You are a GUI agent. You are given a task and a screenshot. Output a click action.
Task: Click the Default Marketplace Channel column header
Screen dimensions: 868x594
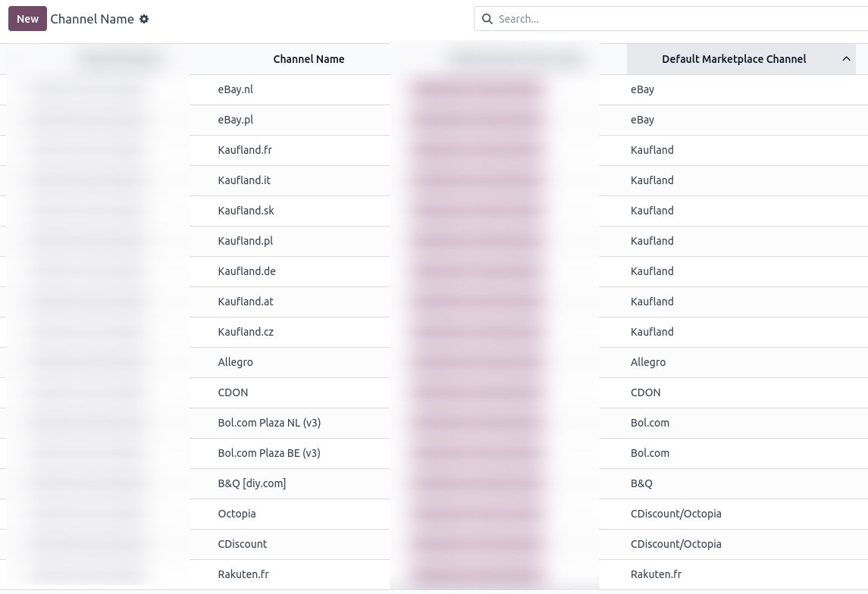point(733,59)
